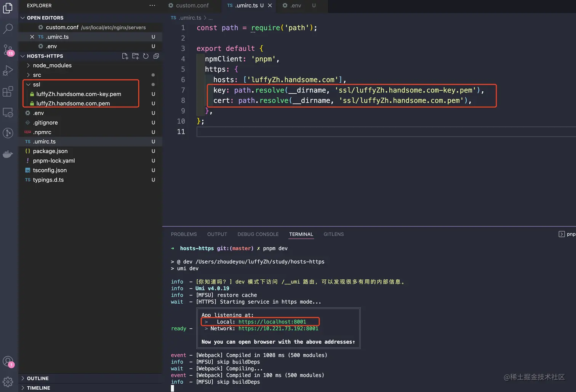The height and width of the screenshot is (392, 576).
Task: Expand the OUTLINE section
Action: pos(38,378)
